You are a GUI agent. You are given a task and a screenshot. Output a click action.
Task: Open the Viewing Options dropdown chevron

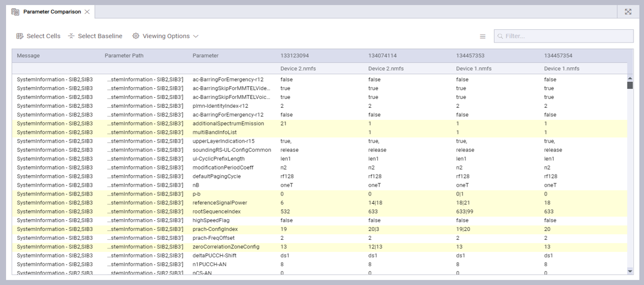[x=196, y=36]
